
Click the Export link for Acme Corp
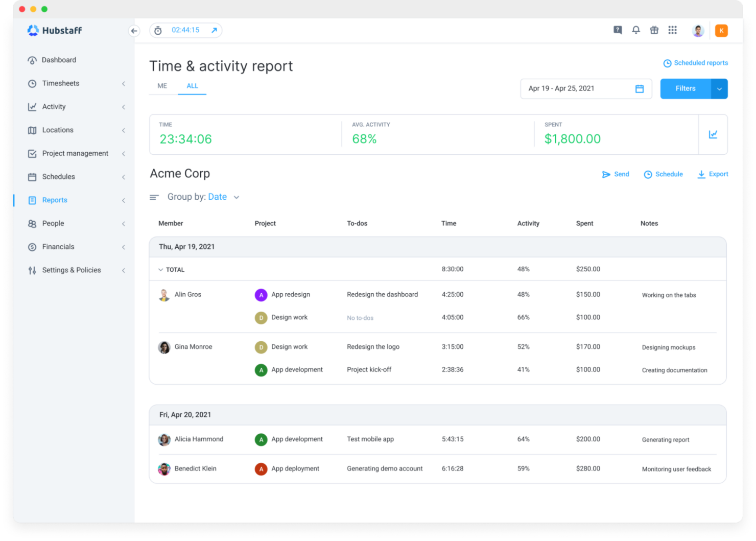[x=713, y=174]
